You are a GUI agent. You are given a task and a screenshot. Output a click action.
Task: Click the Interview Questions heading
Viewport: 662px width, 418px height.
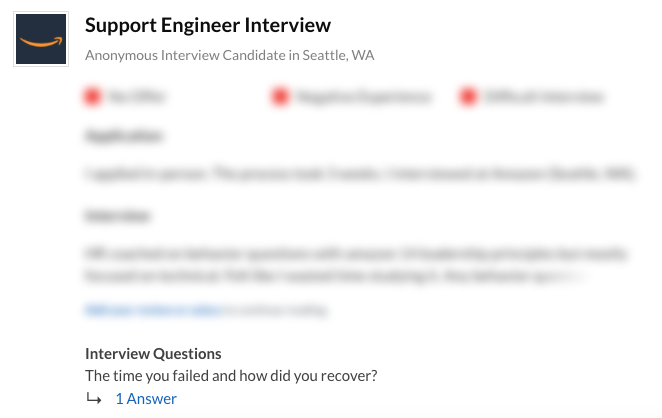click(x=153, y=354)
